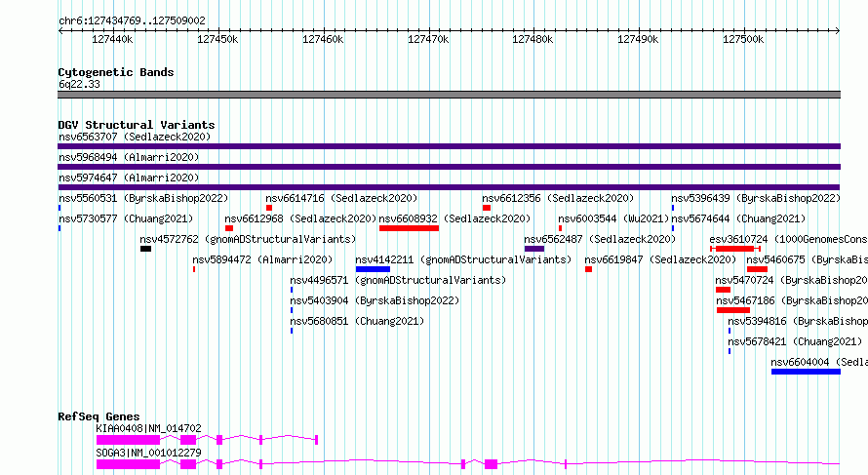
Task: Click the 127480k ruler tick label
Action: click(533, 39)
